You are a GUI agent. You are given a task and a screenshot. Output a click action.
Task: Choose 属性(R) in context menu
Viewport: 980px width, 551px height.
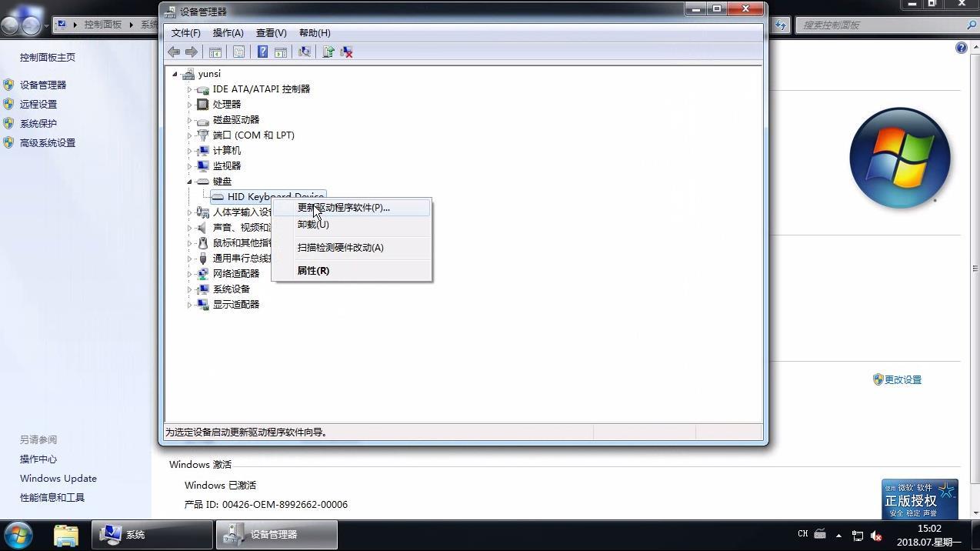click(x=352, y=271)
